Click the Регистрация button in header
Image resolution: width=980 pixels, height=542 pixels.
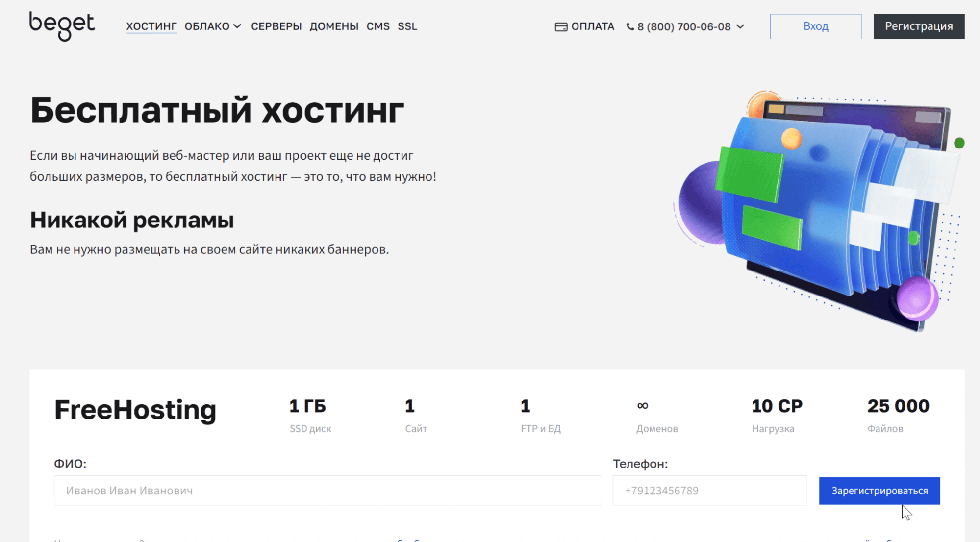919,26
